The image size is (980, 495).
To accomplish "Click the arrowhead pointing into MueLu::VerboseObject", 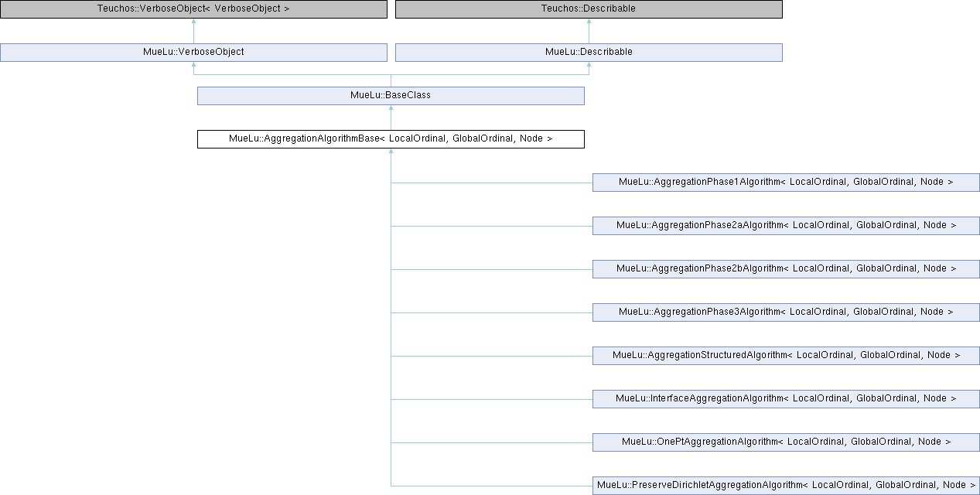I will (193, 66).
